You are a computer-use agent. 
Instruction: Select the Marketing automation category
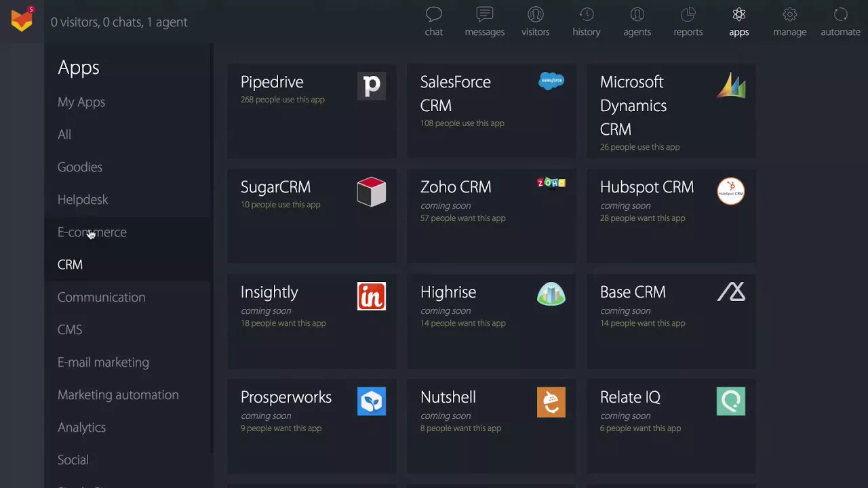pos(118,394)
